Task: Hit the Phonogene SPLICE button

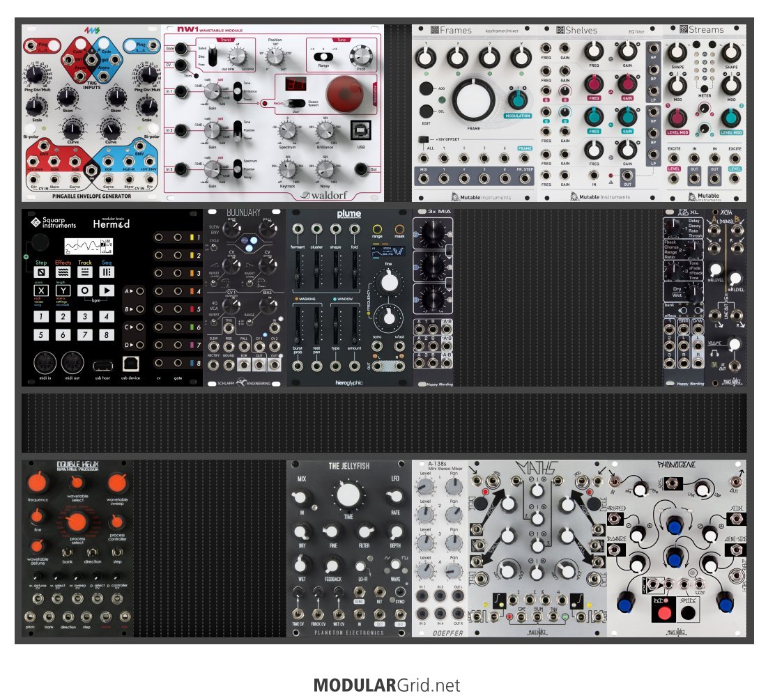Action: [x=687, y=613]
